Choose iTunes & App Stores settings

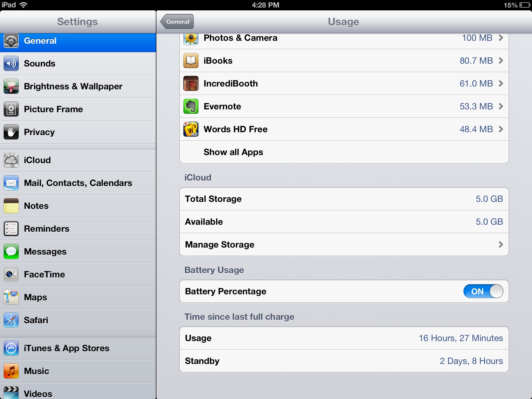[x=66, y=348]
